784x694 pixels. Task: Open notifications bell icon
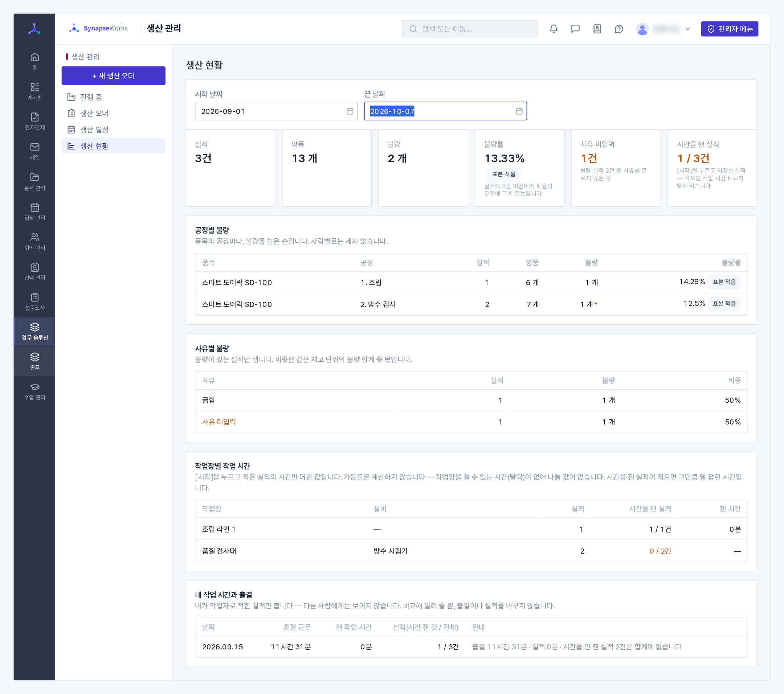pos(554,29)
